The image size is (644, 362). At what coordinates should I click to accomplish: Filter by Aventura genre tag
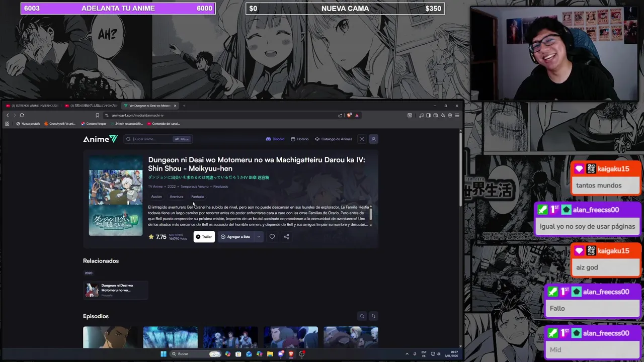(x=177, y=197)
